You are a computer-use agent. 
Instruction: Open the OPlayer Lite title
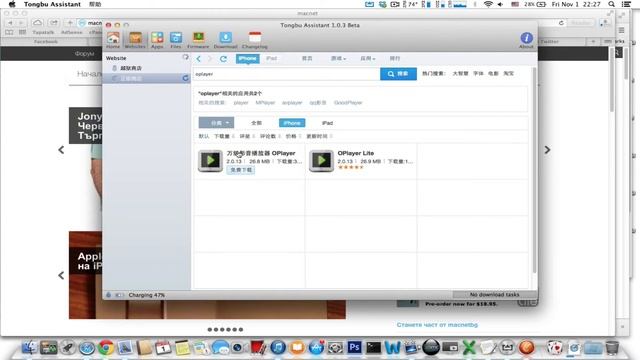[356, 153]
